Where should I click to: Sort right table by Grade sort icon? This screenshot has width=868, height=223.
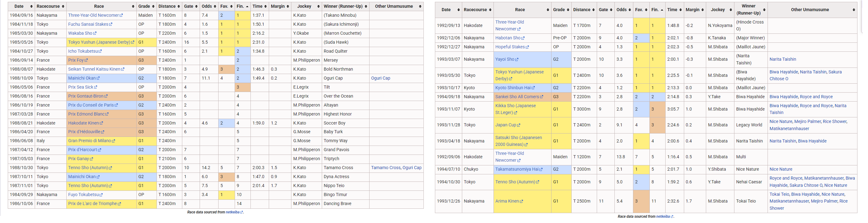pos(568,10)
